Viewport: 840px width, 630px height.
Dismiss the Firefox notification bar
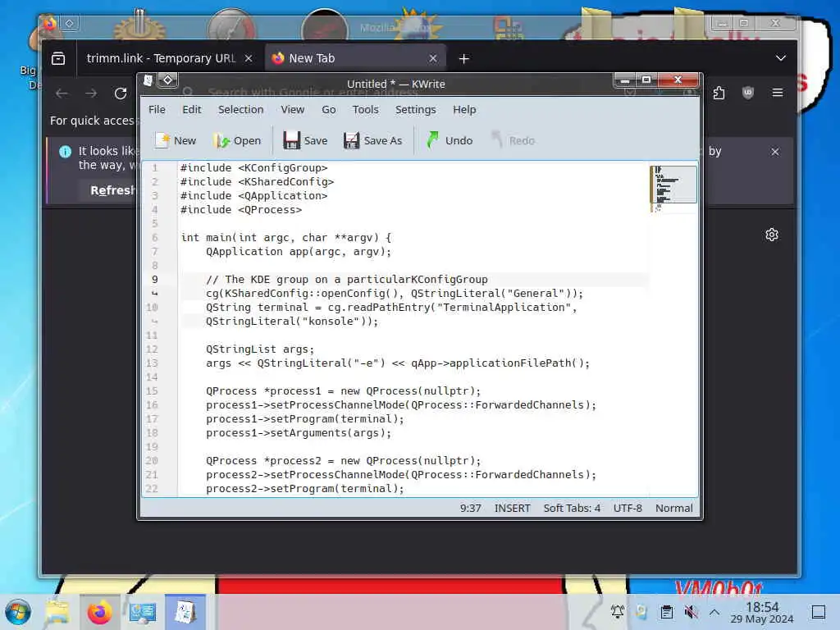coord(774,152)
